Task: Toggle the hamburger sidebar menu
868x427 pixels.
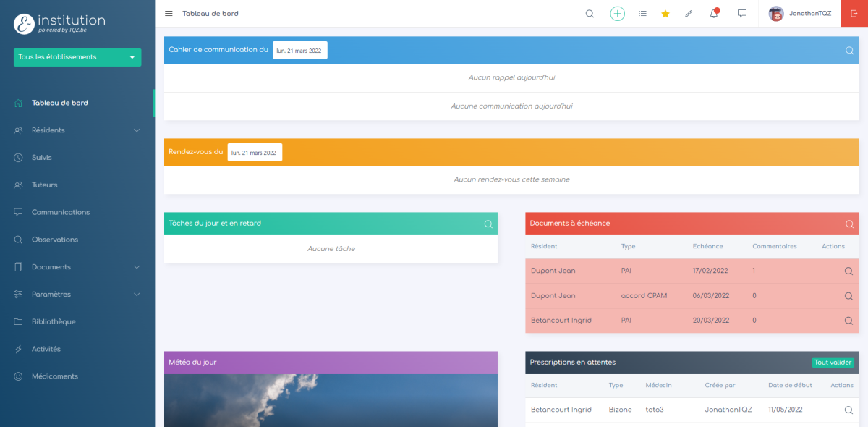Action: (169, 14)
